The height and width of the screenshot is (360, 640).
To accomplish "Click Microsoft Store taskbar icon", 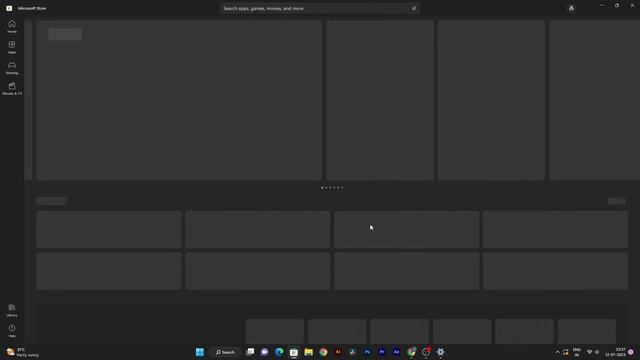I will click(294, 352).
